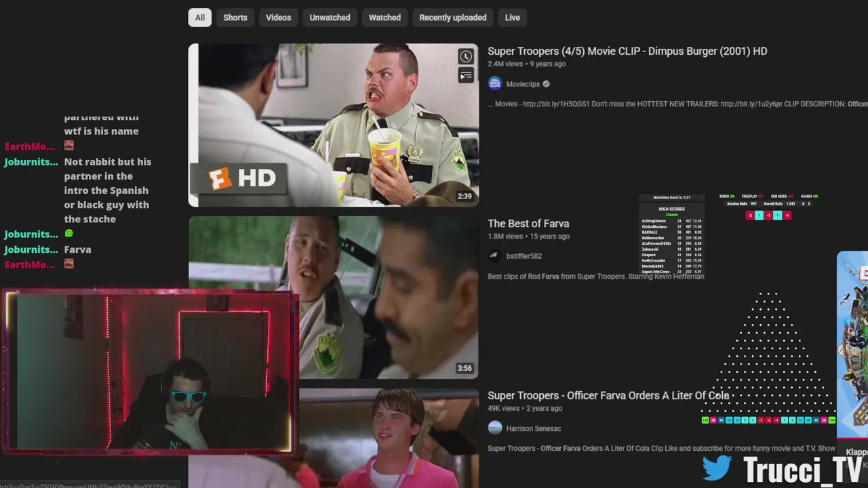
Task: Click the Joburnits username beside 'Not rabbit but'
Action: [x=31, y=162]
